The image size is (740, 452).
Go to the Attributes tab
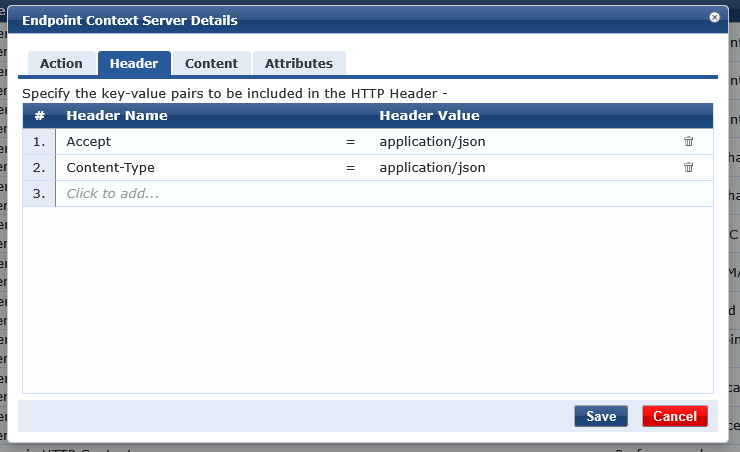point(299,63)
